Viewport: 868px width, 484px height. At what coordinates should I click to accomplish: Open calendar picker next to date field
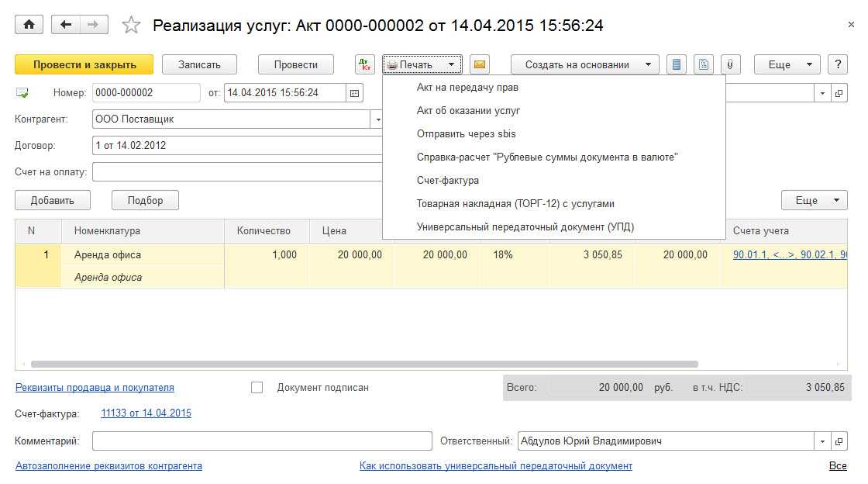tap(355, 93)
